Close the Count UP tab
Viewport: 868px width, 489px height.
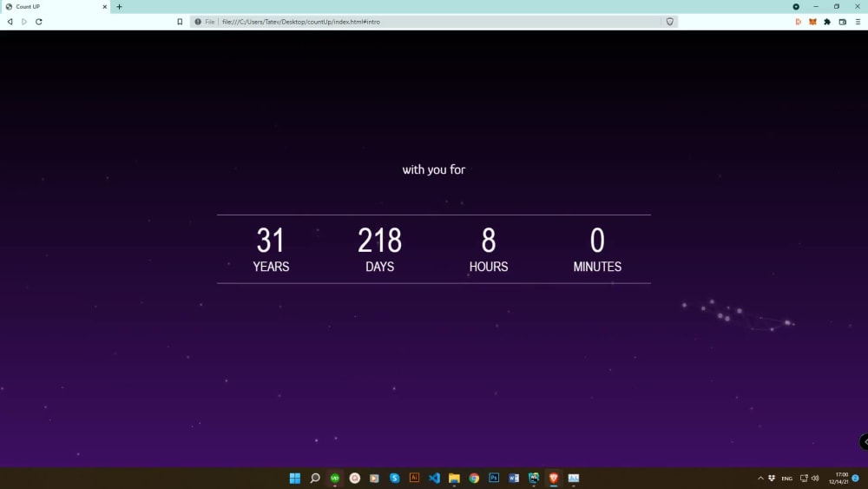pyautogui.click(x=105, y=7)
